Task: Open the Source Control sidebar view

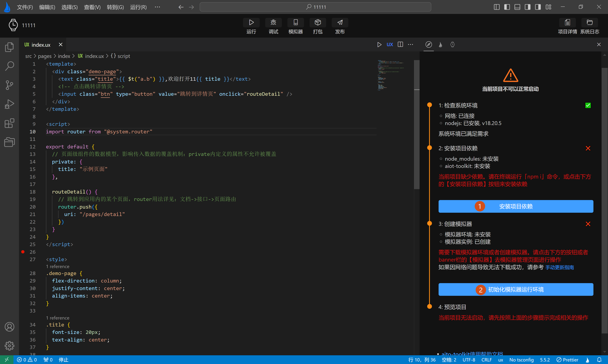Action: pos(9,85)
